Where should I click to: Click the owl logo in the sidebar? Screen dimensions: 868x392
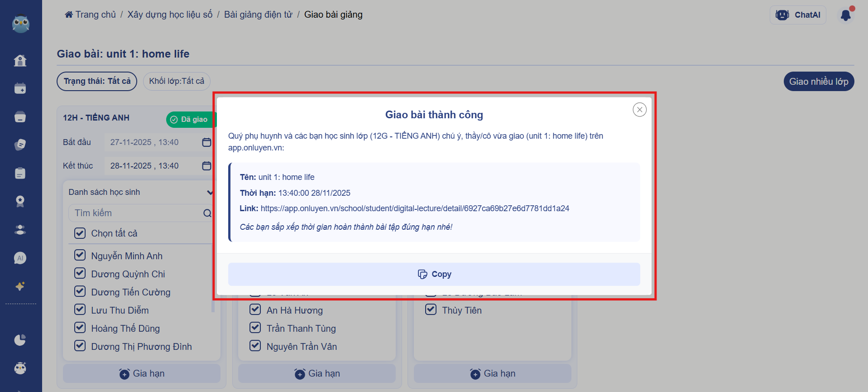click(x=21, y=24)
